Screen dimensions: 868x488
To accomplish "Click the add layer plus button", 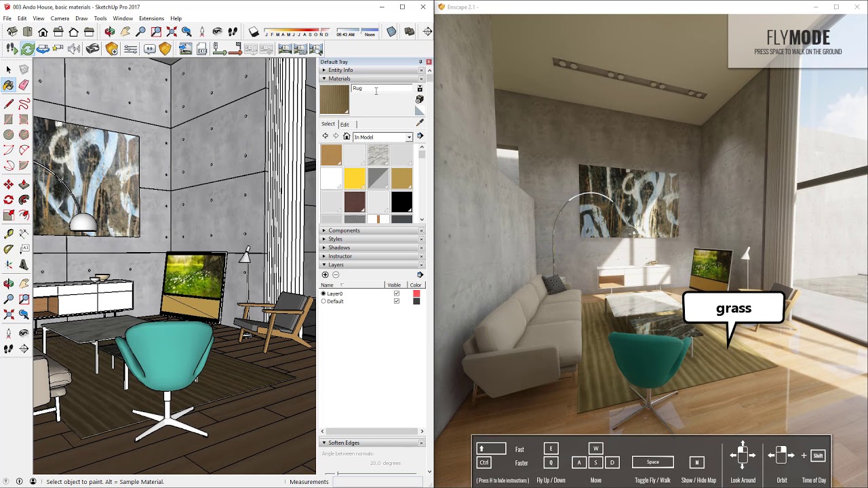I will click(325, 275).
